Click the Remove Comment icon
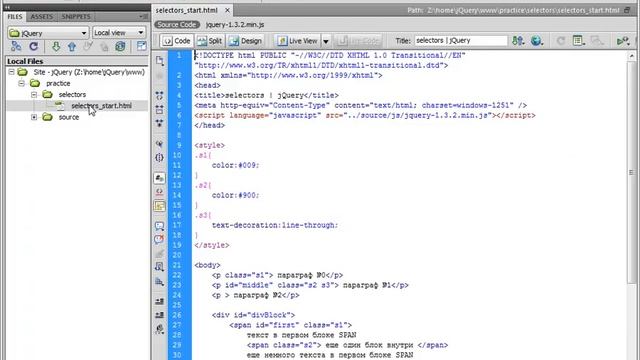 [x=160, y=239]
